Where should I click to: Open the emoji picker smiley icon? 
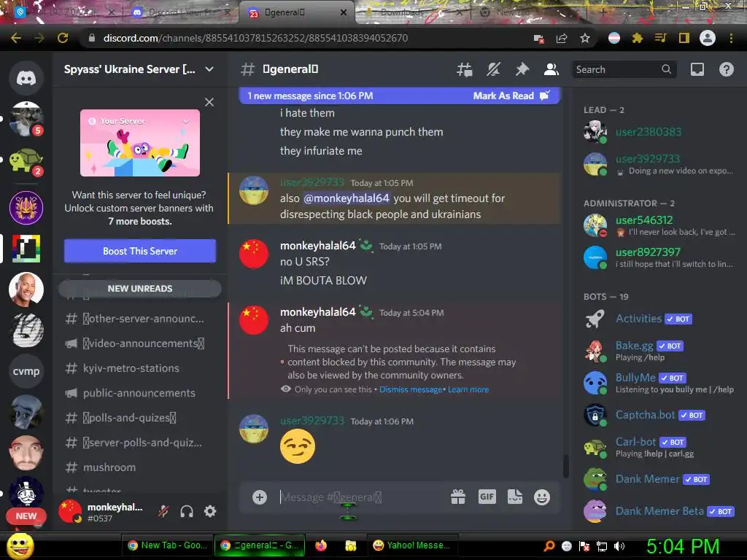click(542, 497)
